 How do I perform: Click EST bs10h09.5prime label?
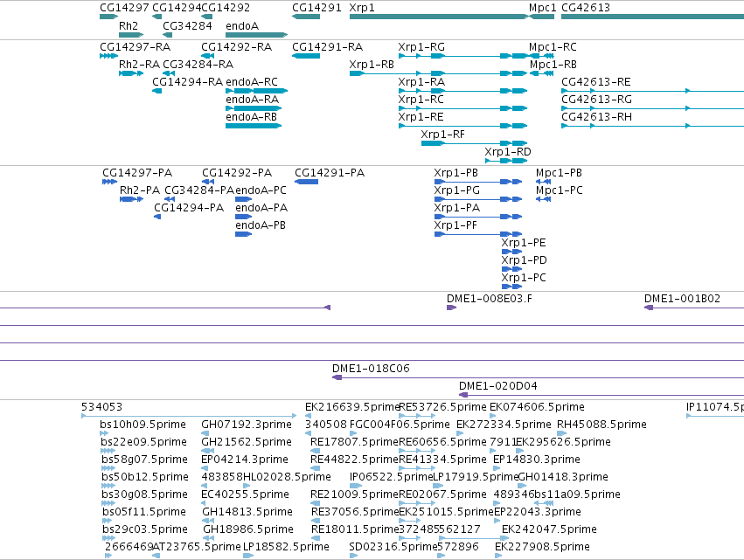[143, 425]
